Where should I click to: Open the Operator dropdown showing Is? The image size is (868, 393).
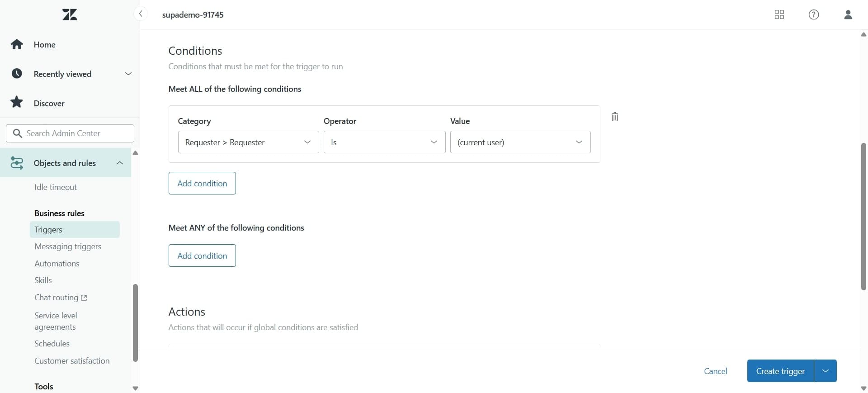click(x=384, y=142)
